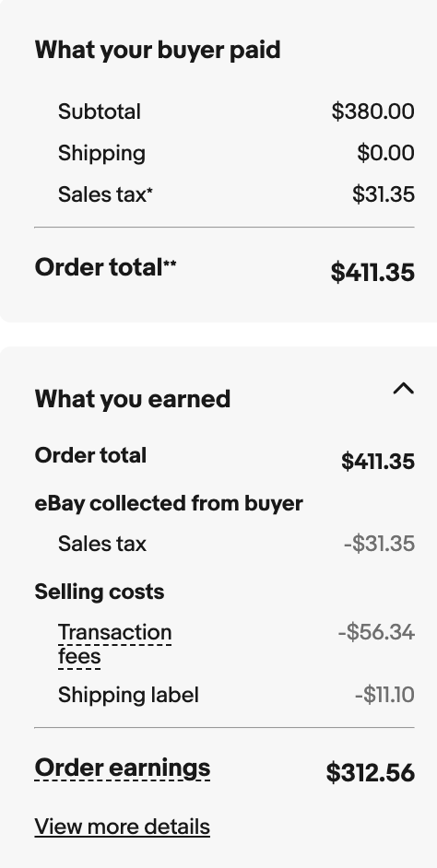Collapse the What you earned section chevron
437x868 pixels.
point(403,389)
